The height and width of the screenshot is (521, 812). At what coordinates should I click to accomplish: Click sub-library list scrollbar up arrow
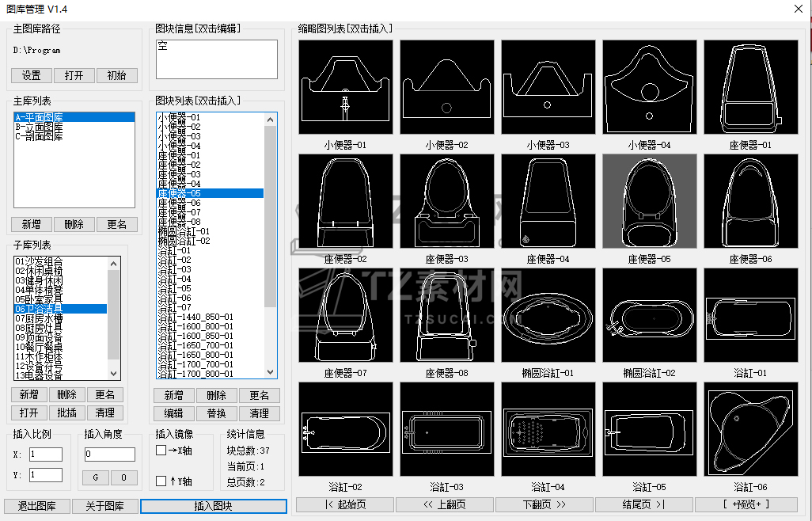[114, 264]
